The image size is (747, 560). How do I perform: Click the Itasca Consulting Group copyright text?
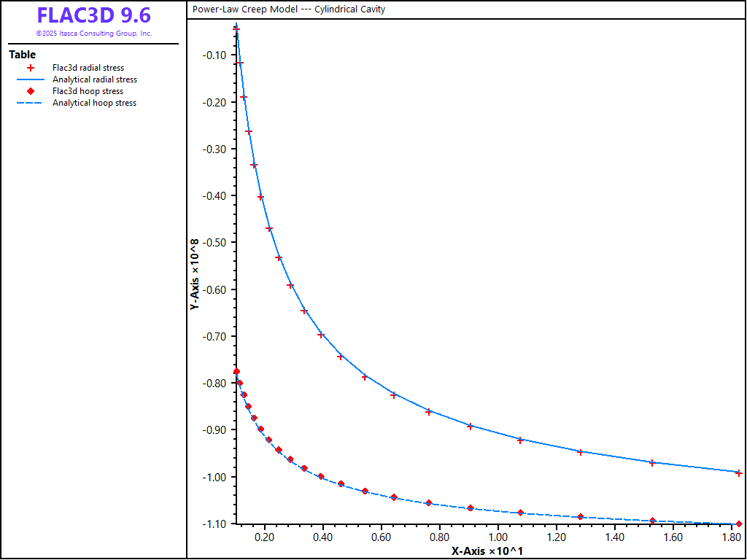click(x=93, y=34)
